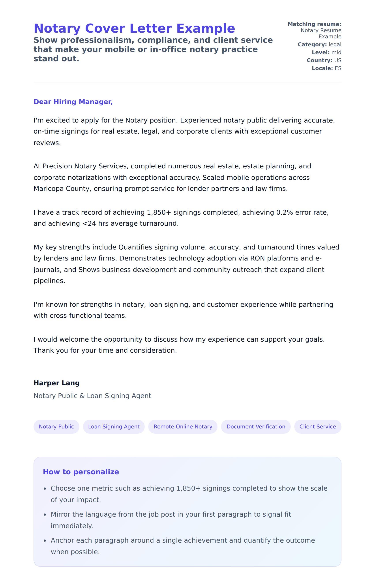Click the Client Service tag

(x=318, y=427)
